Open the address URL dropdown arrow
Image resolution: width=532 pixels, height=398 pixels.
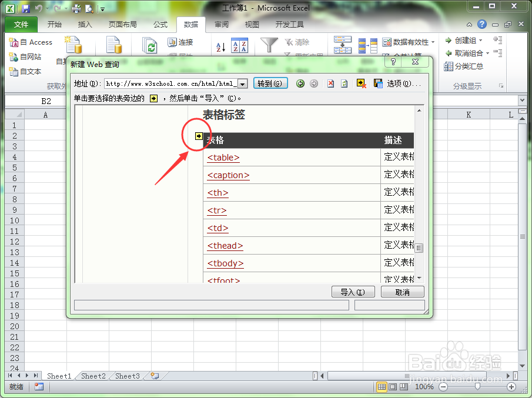pos(243,84)
